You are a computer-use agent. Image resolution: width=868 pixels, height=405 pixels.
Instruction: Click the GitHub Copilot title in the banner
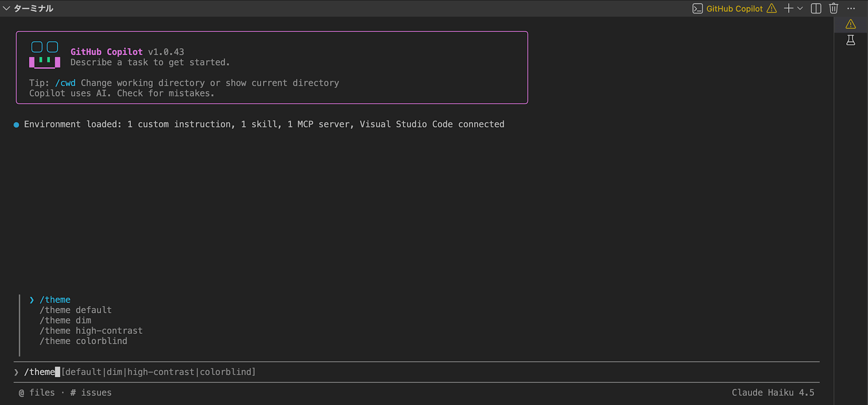(x=106, y=52)
